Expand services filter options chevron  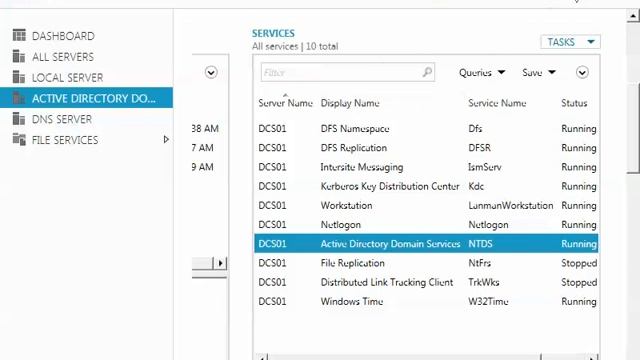click(x=582, y=73)
